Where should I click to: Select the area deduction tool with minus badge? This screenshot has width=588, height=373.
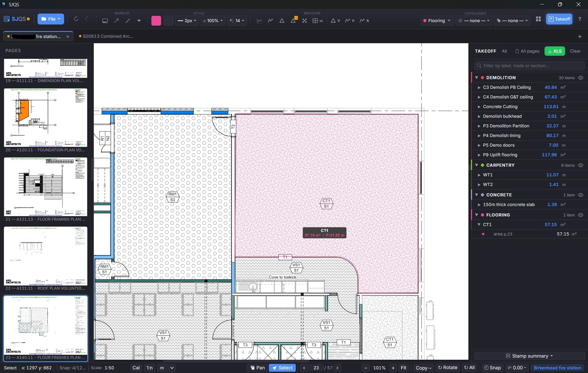tap(293, 20)
